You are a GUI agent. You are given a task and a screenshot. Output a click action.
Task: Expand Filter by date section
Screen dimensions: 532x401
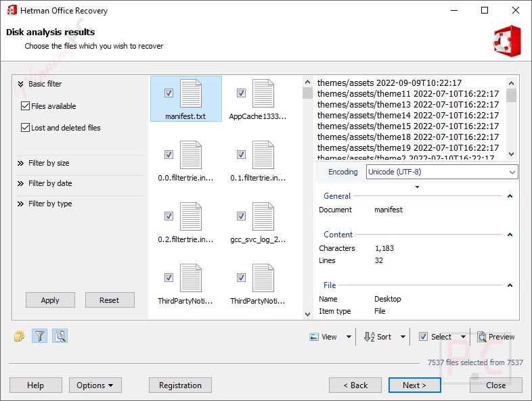21,183
